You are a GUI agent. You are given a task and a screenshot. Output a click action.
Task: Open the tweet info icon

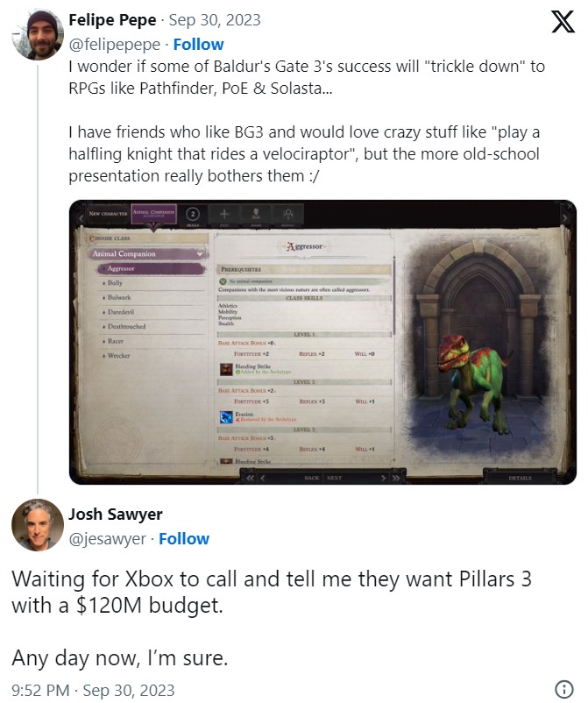[x=565, y=689]
